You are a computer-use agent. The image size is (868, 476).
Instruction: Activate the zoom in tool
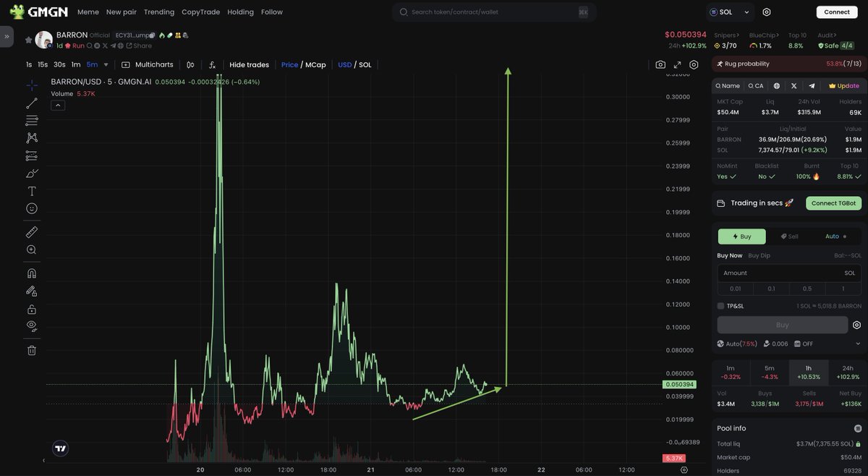click(32, 250)
